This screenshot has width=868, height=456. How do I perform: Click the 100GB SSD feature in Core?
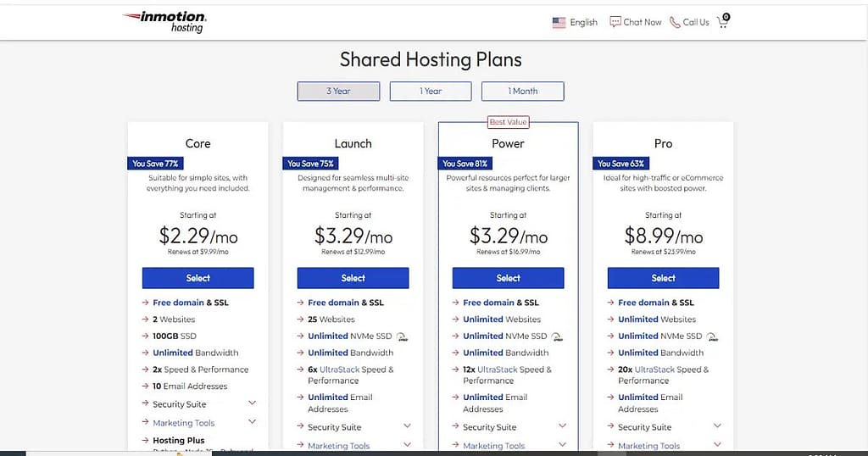(x=175, y=336)
